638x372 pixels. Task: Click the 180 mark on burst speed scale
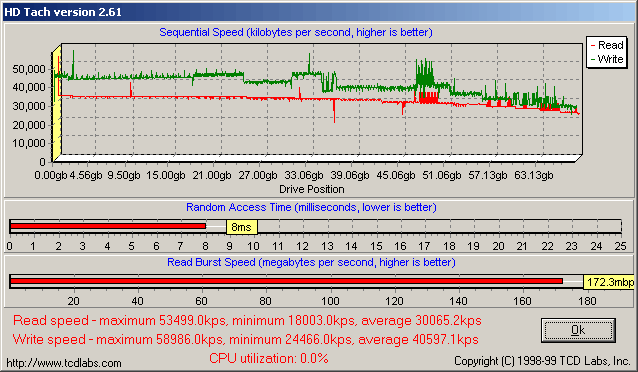coord(587,301)
